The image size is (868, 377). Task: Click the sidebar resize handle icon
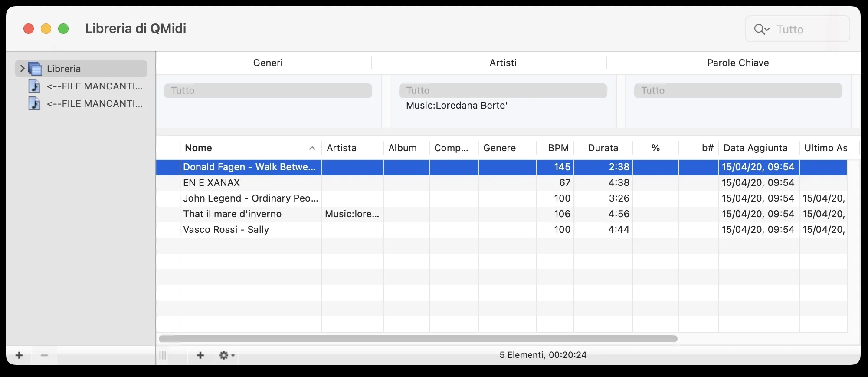(163, 355)
